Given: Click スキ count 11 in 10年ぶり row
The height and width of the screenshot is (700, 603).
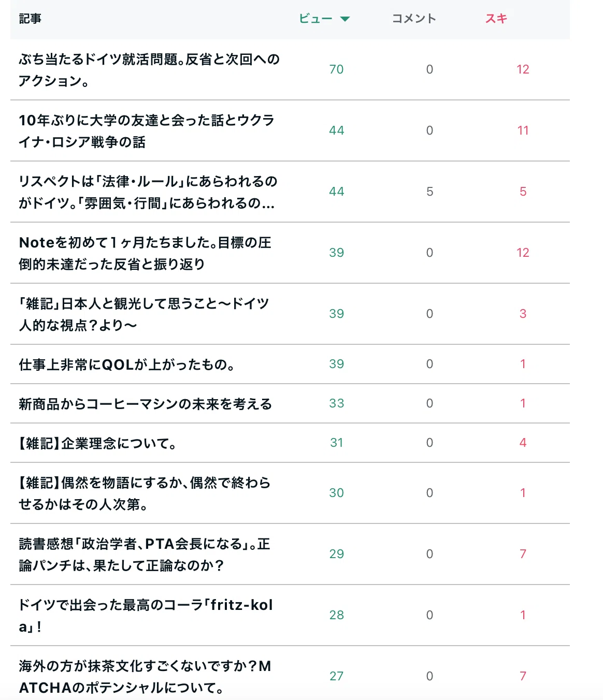Looking at the screenshot, I should (523, 130).
